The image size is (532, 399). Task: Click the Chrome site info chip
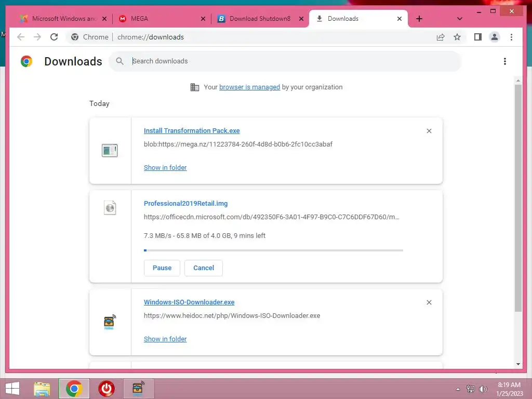coord(89,37)
